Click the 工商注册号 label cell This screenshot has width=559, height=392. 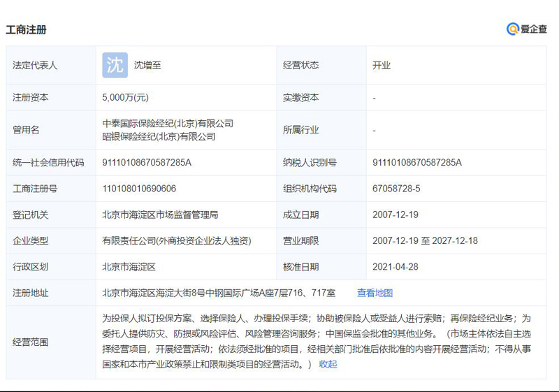coord(50,189)
